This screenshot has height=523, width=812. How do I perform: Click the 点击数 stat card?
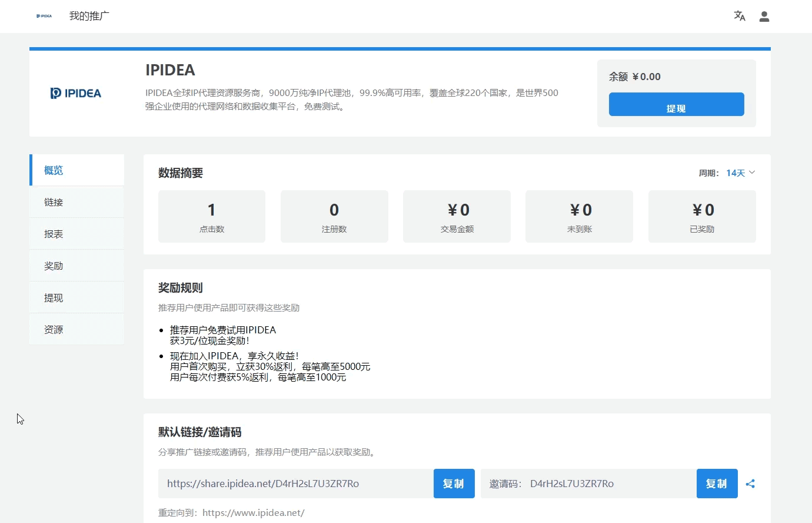click(212, 216)
